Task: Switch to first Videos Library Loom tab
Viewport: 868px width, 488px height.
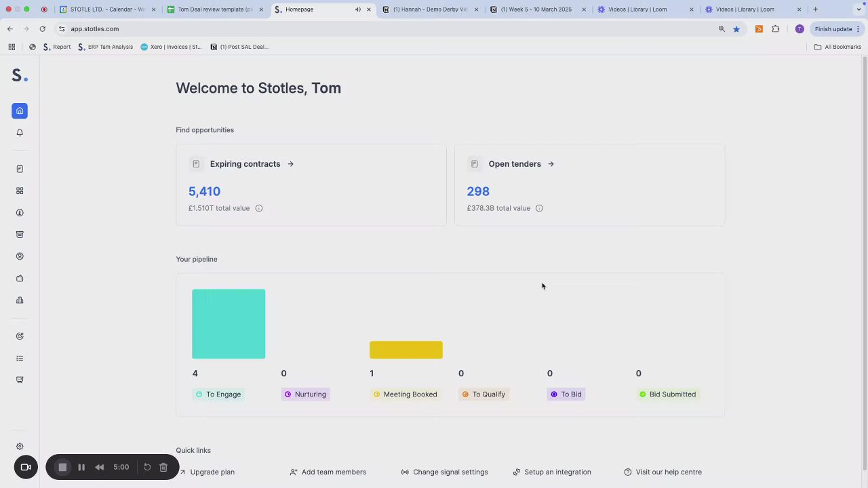Action: tap(644, 9)
